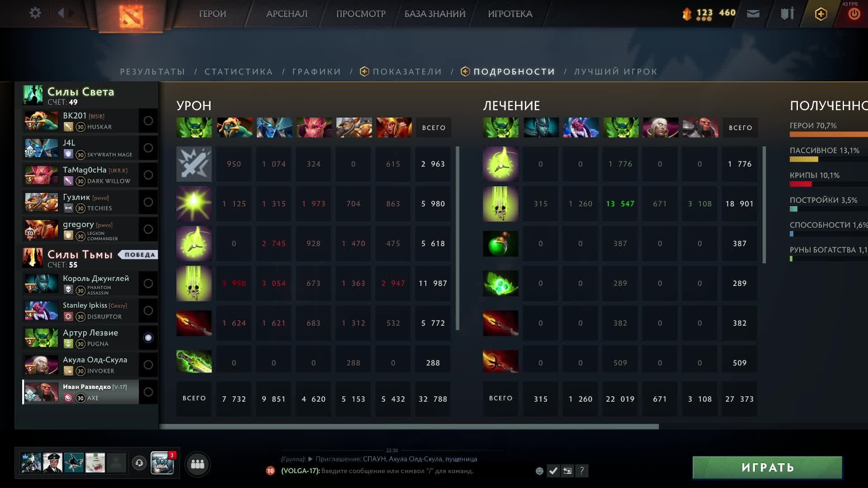Click the horizontal scrollbar under the tables

(x=409, y=427)
